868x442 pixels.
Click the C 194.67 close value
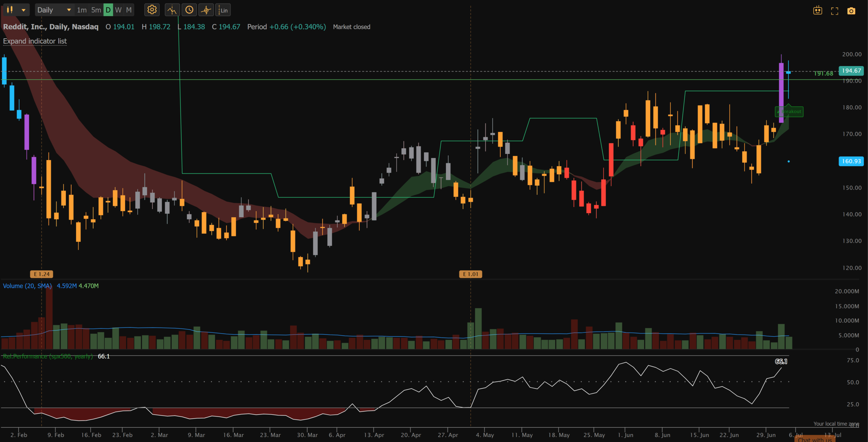(226, 27)
